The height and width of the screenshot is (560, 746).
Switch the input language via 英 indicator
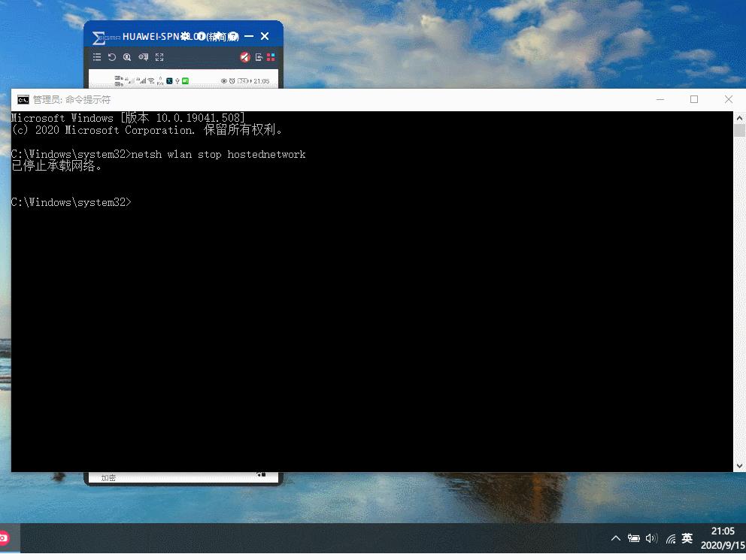pos(687,538)
